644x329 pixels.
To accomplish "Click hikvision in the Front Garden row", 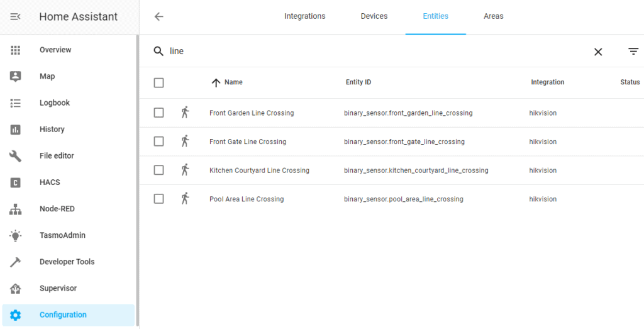I will click(x=543, y=113).
